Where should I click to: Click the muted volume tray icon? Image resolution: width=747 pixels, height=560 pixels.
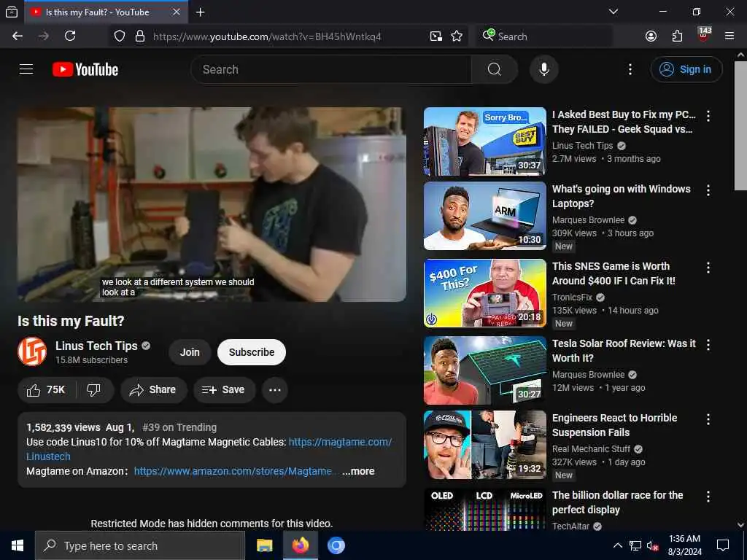click(653, 545)
